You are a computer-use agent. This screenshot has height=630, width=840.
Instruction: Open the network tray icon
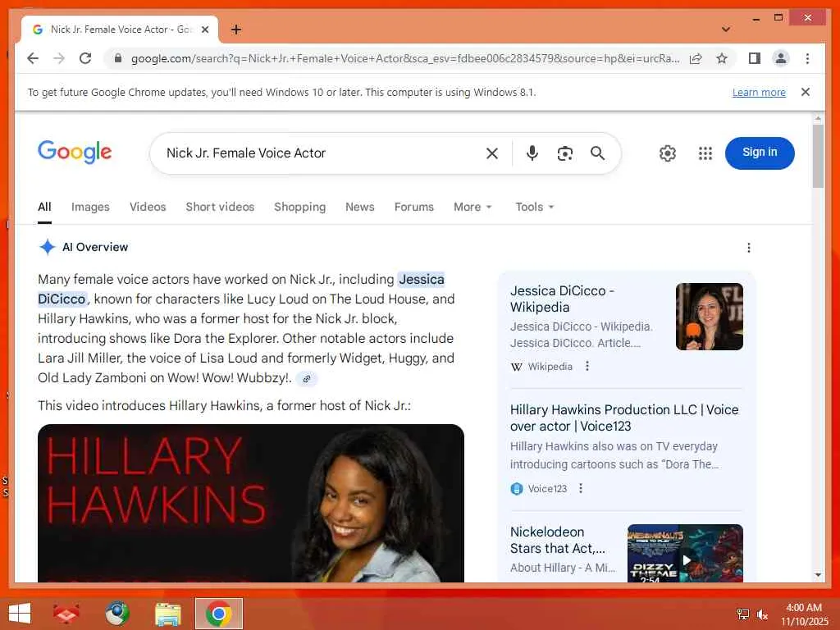point(742,614)
